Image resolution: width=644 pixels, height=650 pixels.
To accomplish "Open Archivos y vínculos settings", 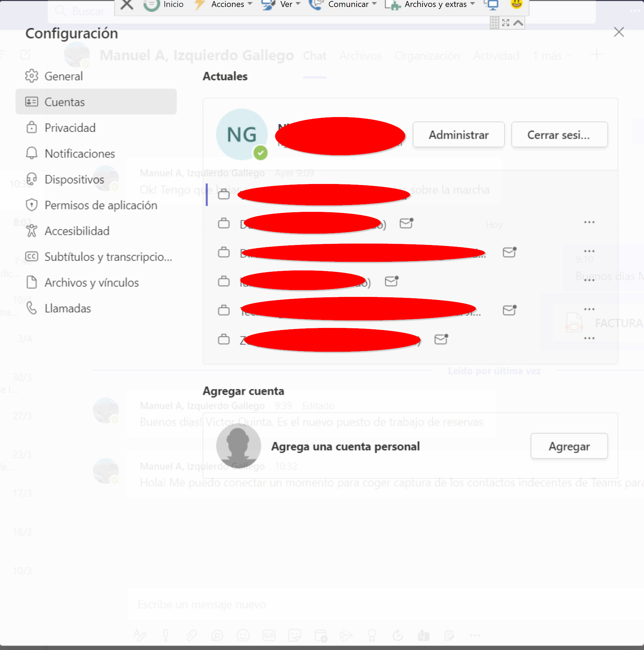I will pyautogui.click(x=96, y=283).
